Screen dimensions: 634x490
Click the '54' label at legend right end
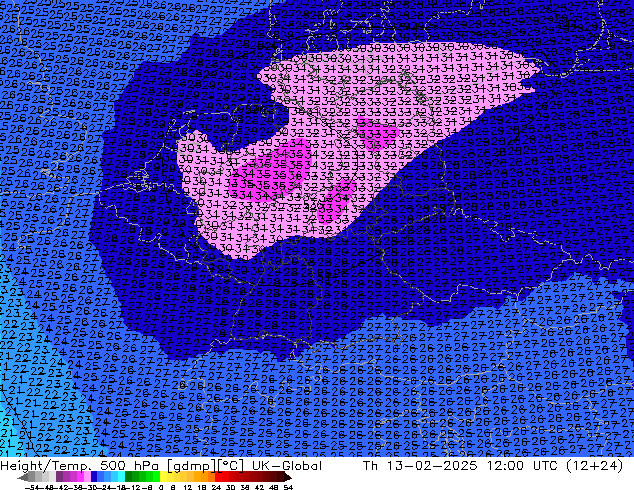288,487
